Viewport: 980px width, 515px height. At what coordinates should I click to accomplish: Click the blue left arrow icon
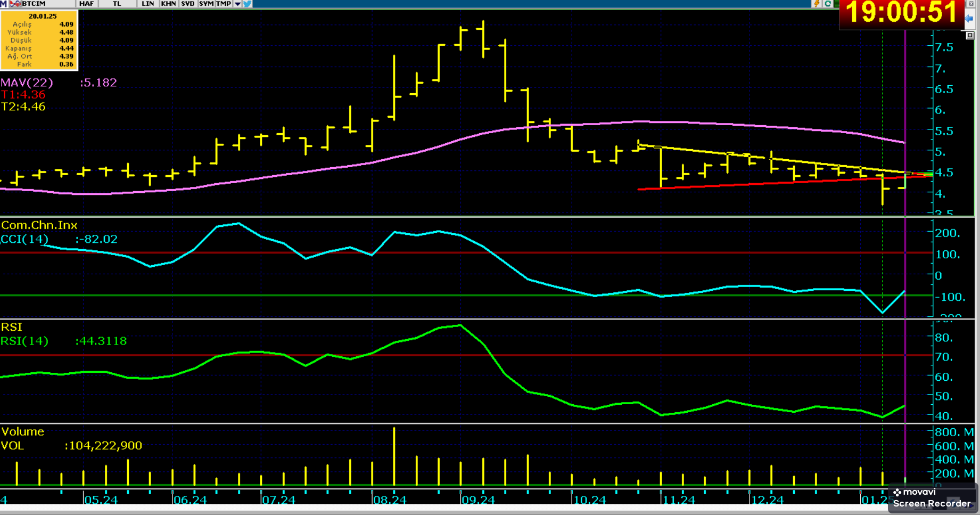point(969,19)
